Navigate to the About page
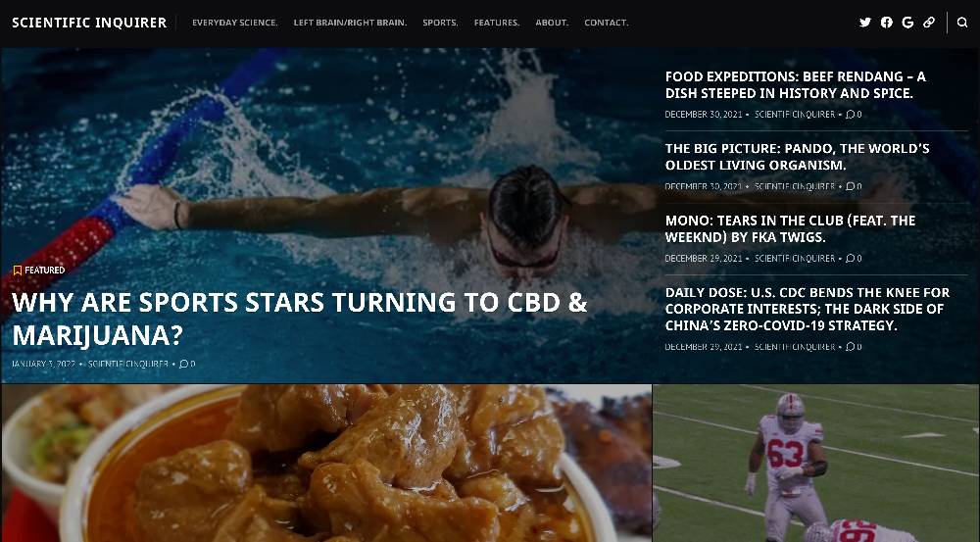This screenshot has width=980, height=542. pos(552,23)
